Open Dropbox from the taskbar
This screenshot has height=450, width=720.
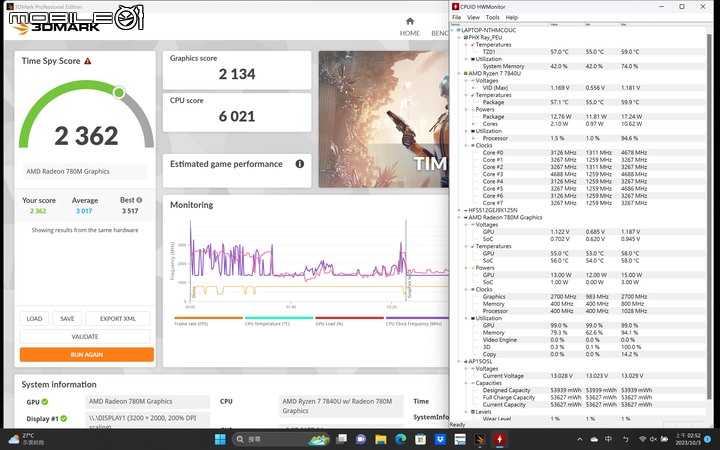tap(440, 439)
